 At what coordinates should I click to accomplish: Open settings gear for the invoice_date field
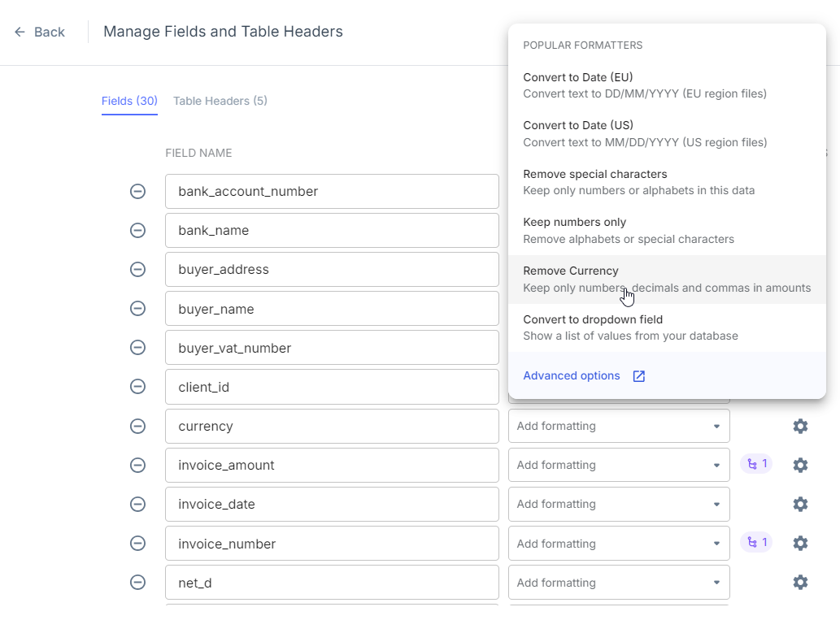click(799, 504)
